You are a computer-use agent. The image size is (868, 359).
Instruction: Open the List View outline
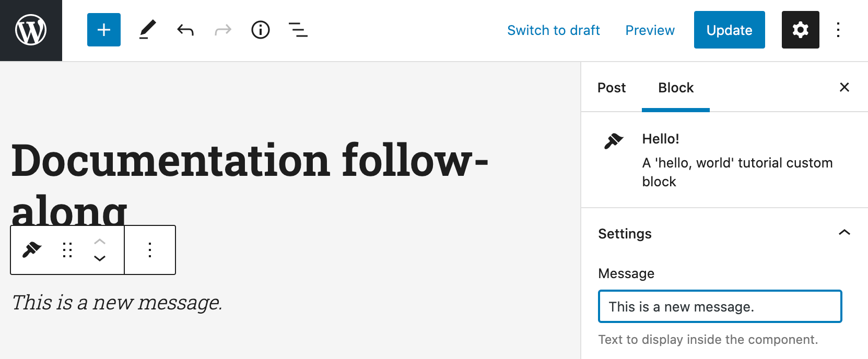coord(298,30)
